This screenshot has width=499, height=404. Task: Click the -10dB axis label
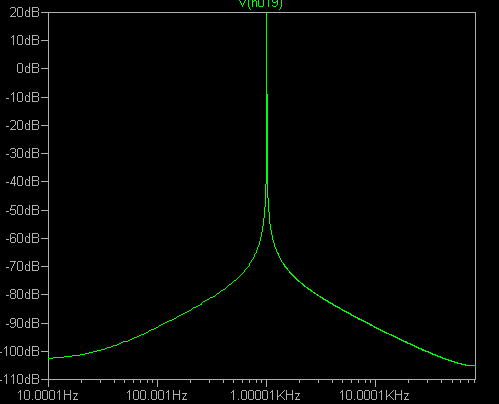23,97
